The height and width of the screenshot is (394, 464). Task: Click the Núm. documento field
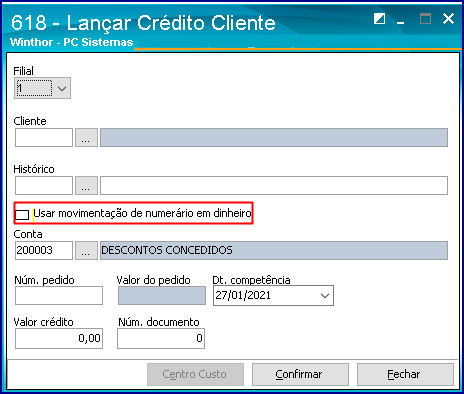pos(161,339)
